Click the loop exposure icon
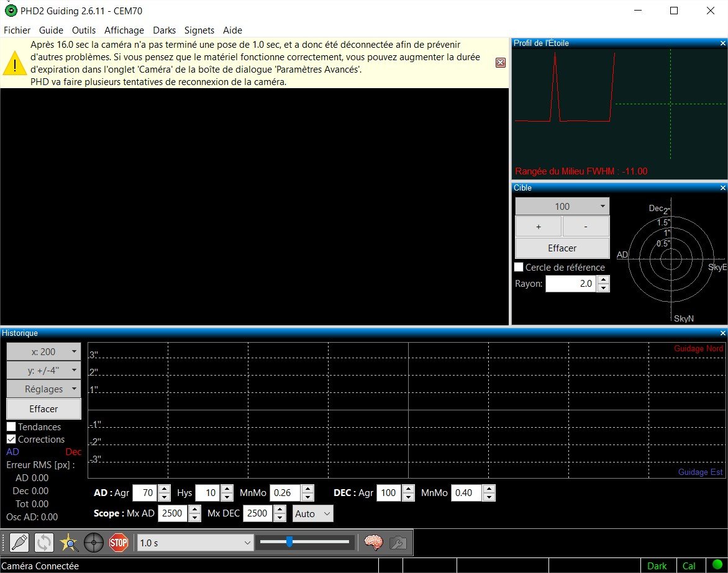728x573 pixels. (44, 543)
